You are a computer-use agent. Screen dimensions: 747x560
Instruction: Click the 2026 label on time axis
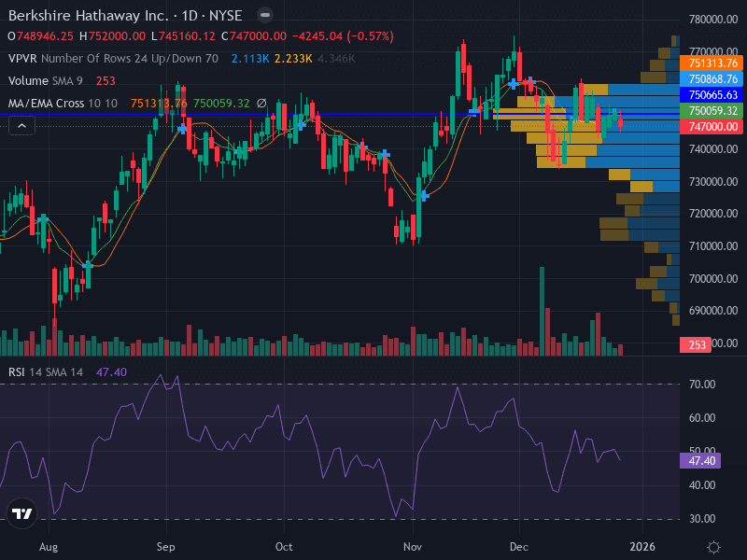(x=642, y=547)
